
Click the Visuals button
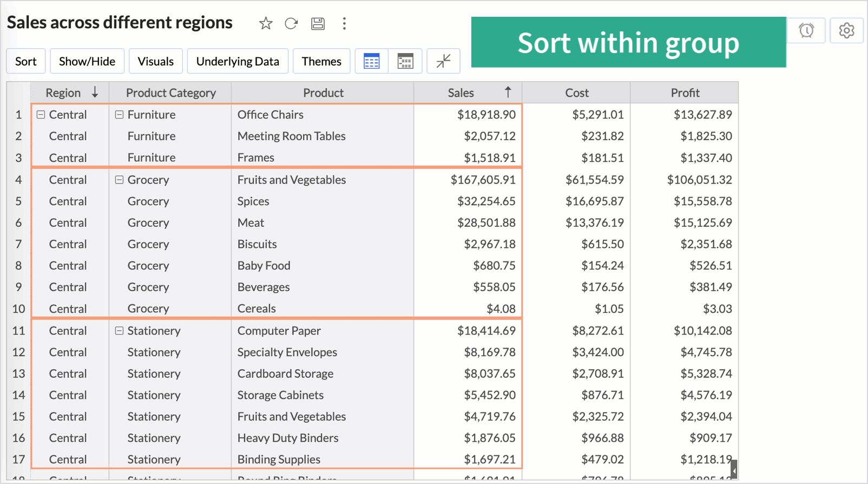[155, 61]
